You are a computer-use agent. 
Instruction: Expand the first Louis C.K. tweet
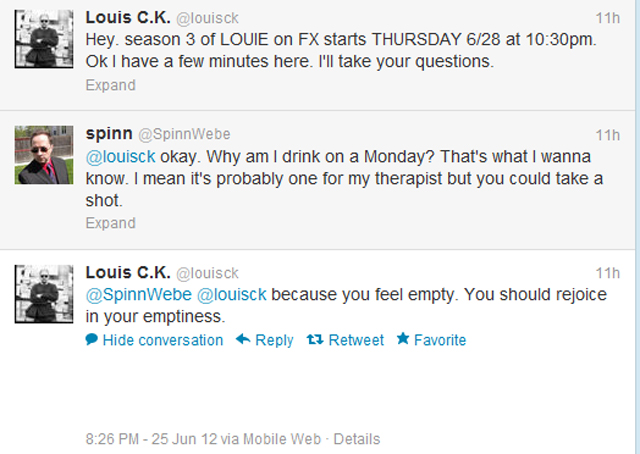tap(110, 85)
